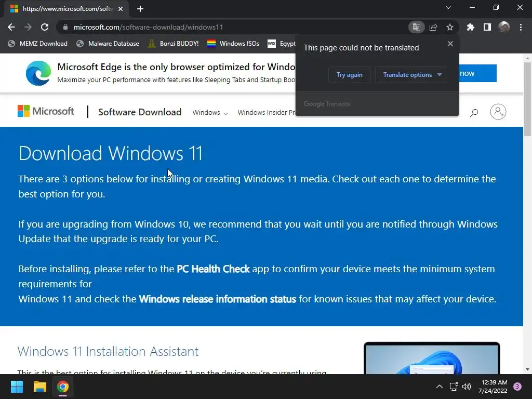The image size is (532, 399).
Task: Open the Egypt bookmark
Action: tap(281, 44)
